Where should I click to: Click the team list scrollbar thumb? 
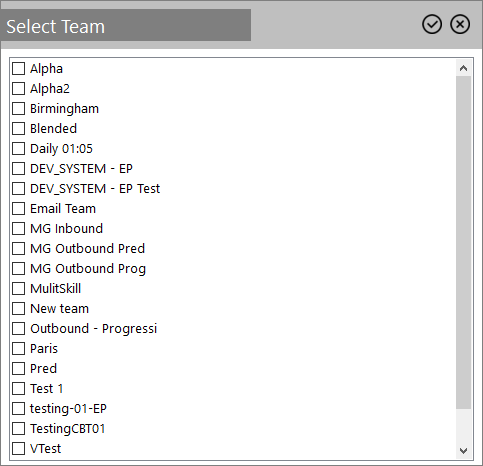(x=463, y=242)
